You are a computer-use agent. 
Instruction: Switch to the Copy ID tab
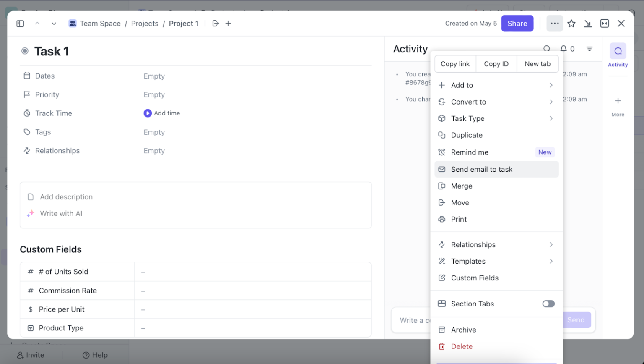pyautogui.click(x=496, y=64)
